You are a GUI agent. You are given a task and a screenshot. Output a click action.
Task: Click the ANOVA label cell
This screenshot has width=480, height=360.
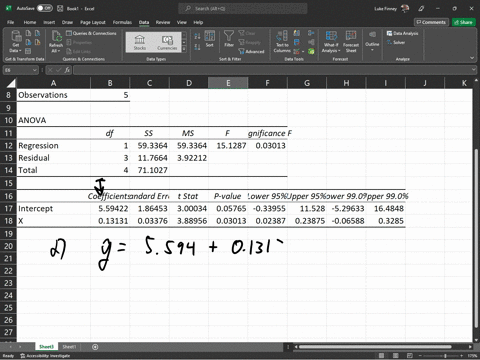coord(54,120)
